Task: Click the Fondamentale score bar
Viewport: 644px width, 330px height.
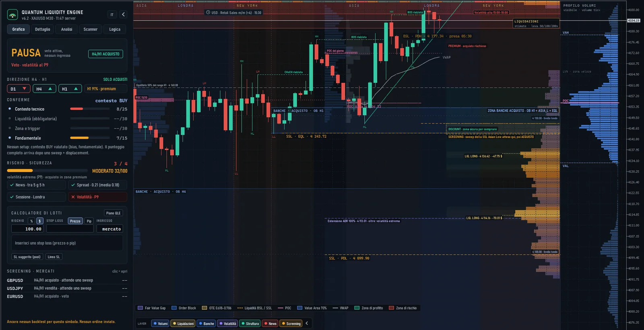Action: [x=90, y=138]
